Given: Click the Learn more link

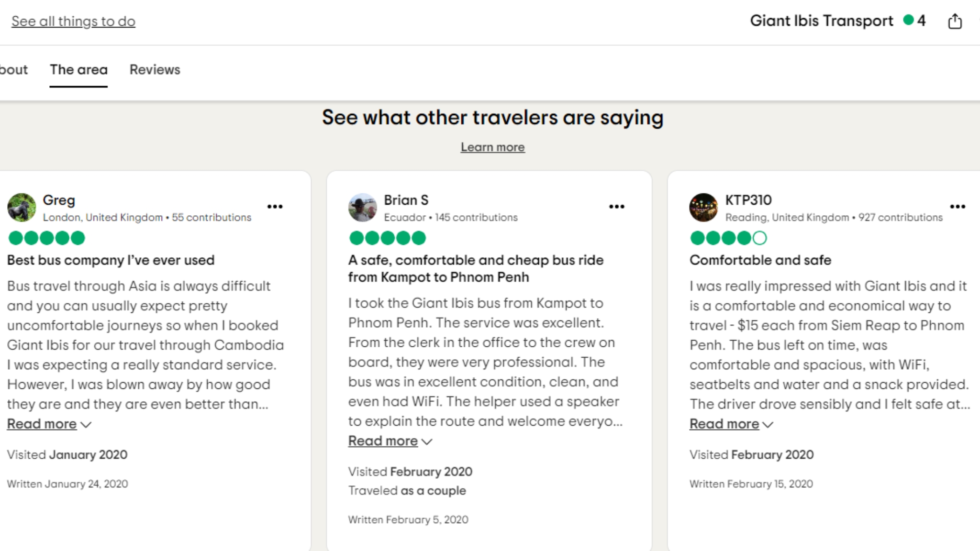Looking at the screenshot, I should coord(492,147).
